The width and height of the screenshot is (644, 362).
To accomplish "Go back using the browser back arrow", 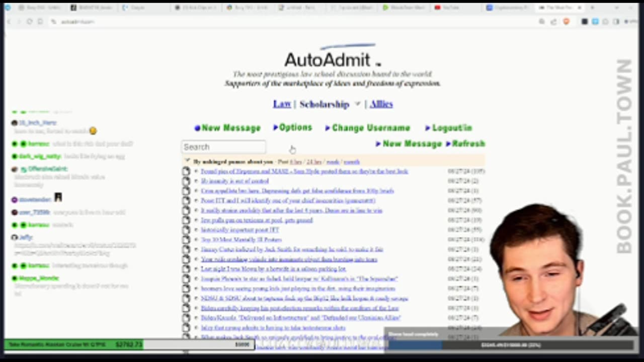I will pyautogui.click(x=8, y=22).
